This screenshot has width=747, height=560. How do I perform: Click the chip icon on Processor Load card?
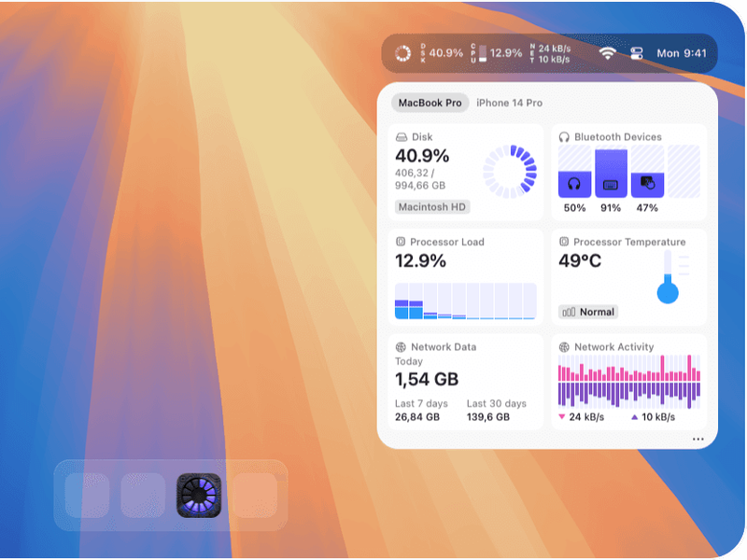coord(402,242)
